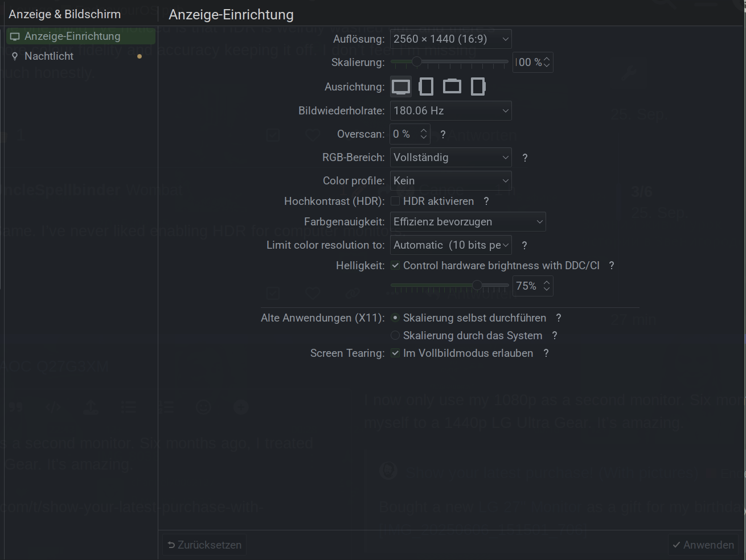Click the Zurücksetzen button
Viewport: 746px width, 560px height.
coord(204,545)
